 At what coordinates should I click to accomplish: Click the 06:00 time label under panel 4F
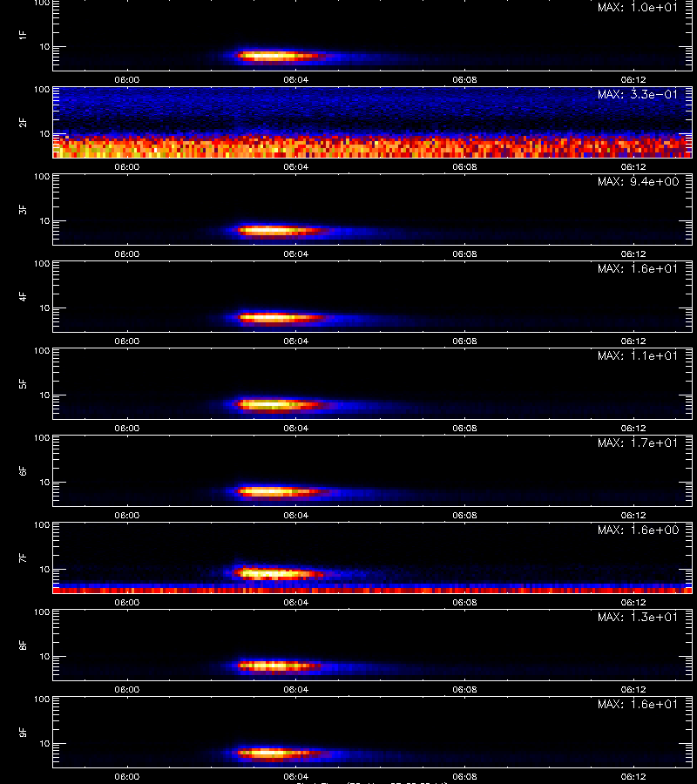click(127, 341)
